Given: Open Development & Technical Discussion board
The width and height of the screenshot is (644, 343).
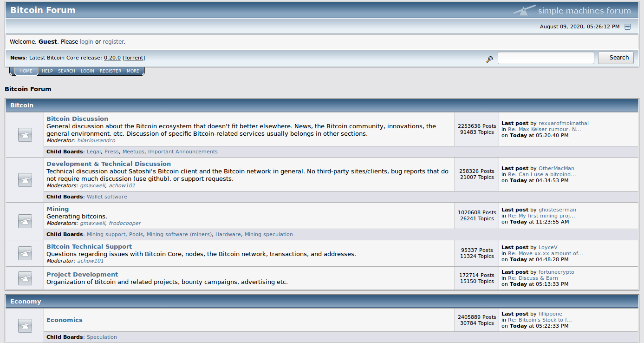Looking at the screenshot, I should click(109, 164).
